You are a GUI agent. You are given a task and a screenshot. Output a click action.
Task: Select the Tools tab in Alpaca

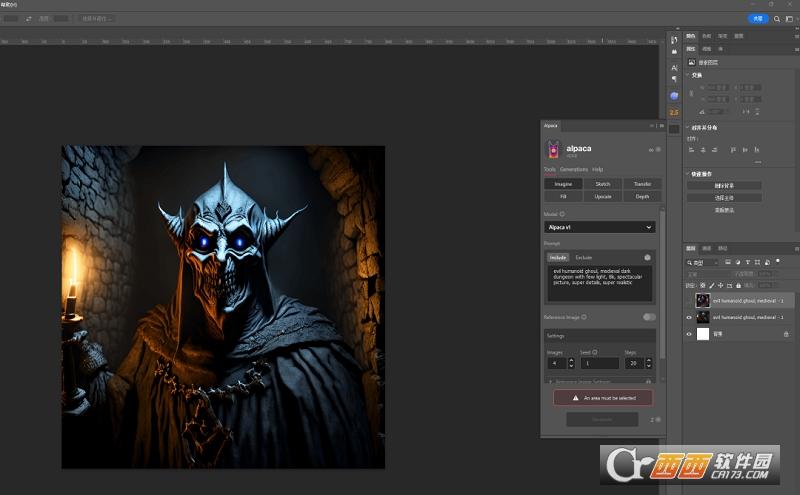(x=549, y=169)
